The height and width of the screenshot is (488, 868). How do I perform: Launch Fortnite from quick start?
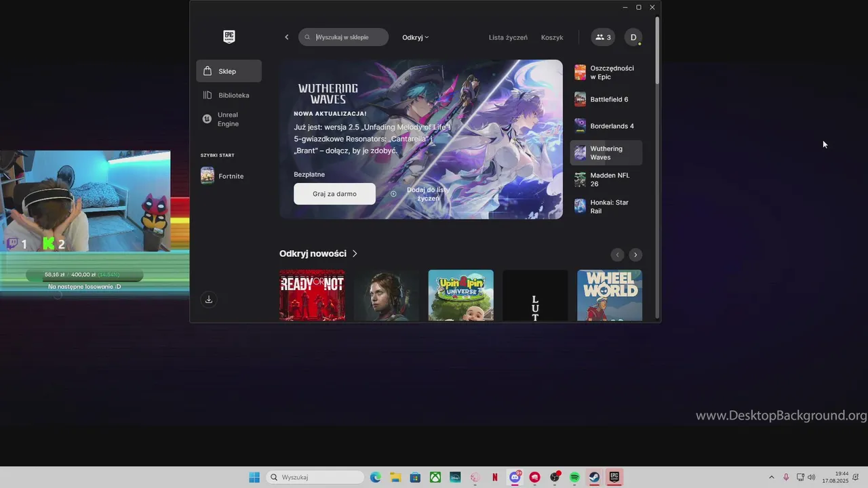coord(229,176)
